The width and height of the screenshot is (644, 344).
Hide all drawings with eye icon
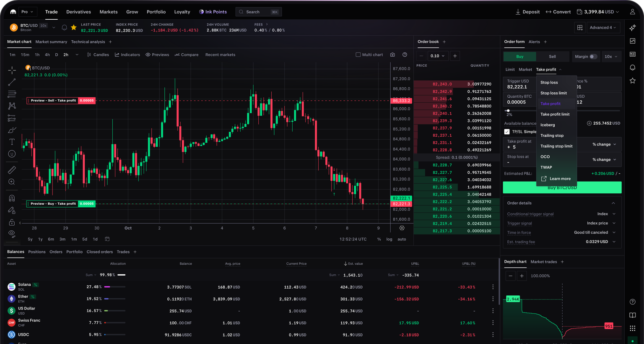point(12,234)
